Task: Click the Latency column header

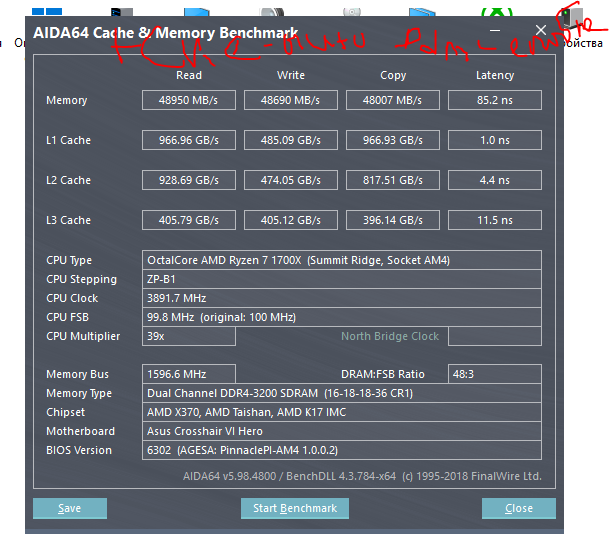Action: click(495, 75)
